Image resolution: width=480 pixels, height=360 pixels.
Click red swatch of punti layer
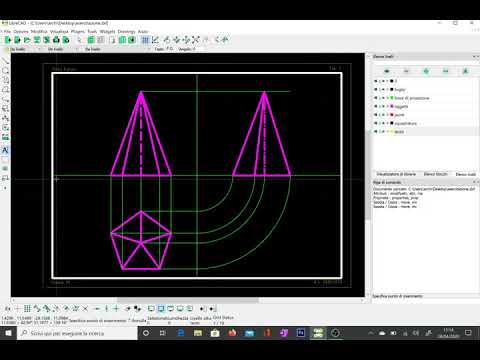tap(392, 115)
